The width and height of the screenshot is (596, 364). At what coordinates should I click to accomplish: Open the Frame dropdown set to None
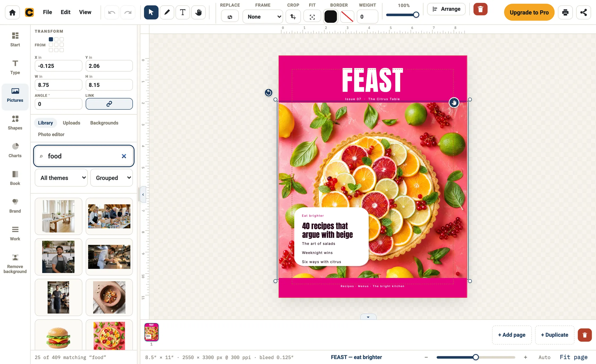coord(263,17)
